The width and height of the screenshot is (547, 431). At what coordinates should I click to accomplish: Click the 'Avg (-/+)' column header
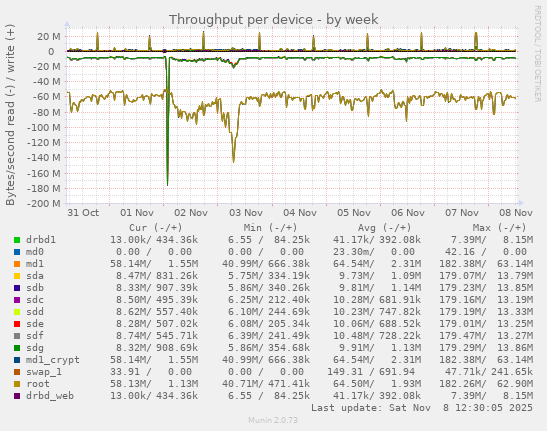pyautogui.click(x=384, y=228)
